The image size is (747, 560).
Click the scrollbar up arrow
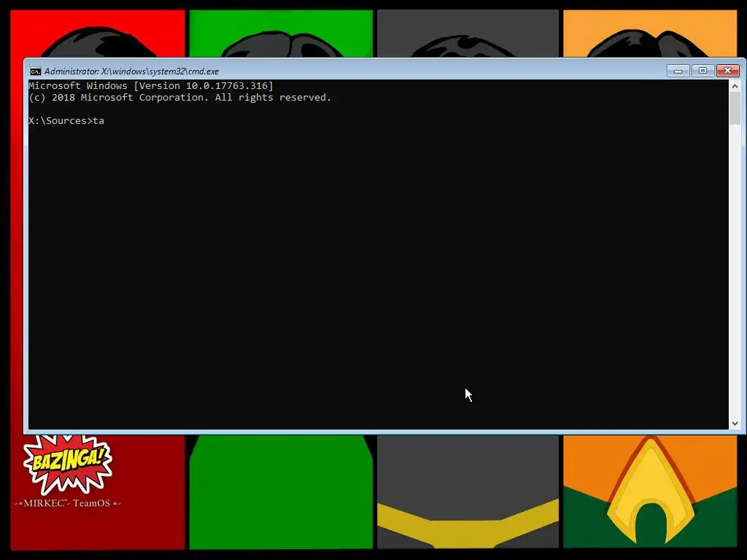click(735, 86)
